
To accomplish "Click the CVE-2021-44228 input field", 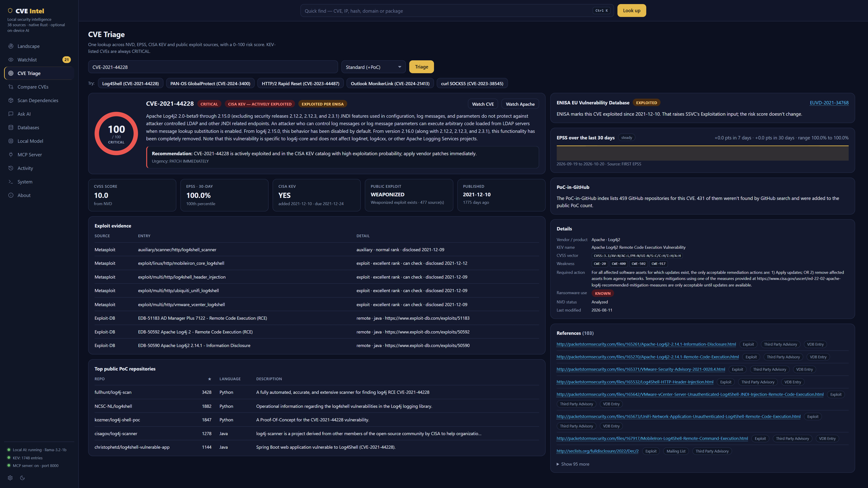I will click(x=213, y=67).
